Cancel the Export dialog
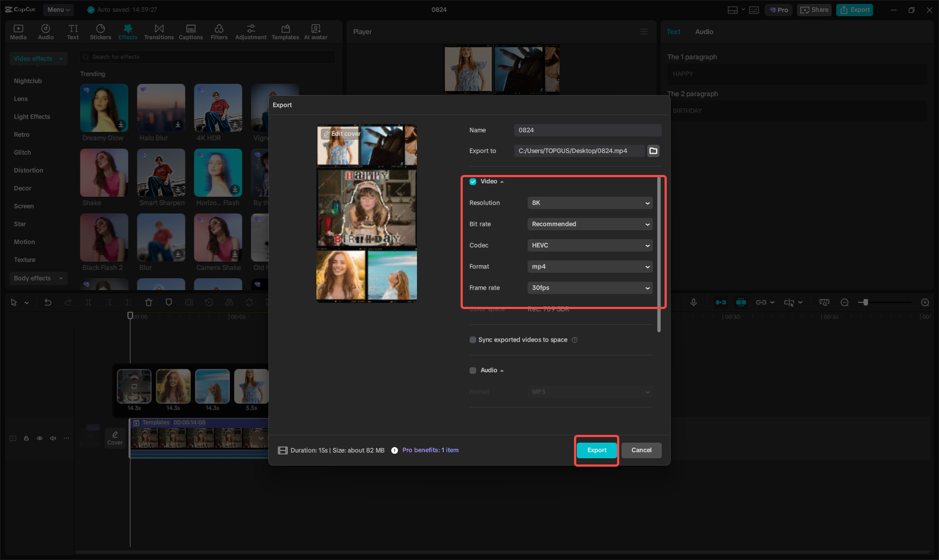The image size is (939, 560). pyautogui.click(x=641, y=450)
